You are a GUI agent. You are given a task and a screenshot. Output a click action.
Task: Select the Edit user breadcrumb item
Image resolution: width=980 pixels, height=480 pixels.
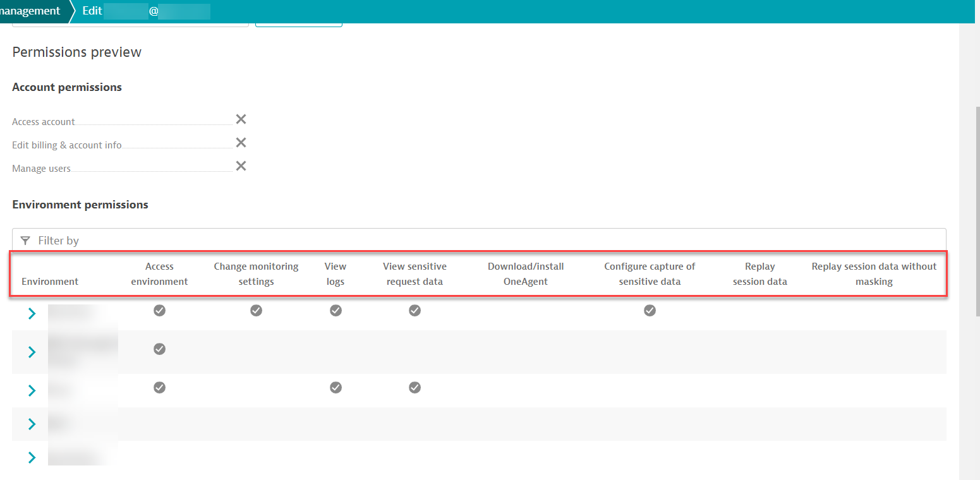[x=145, y=11]
